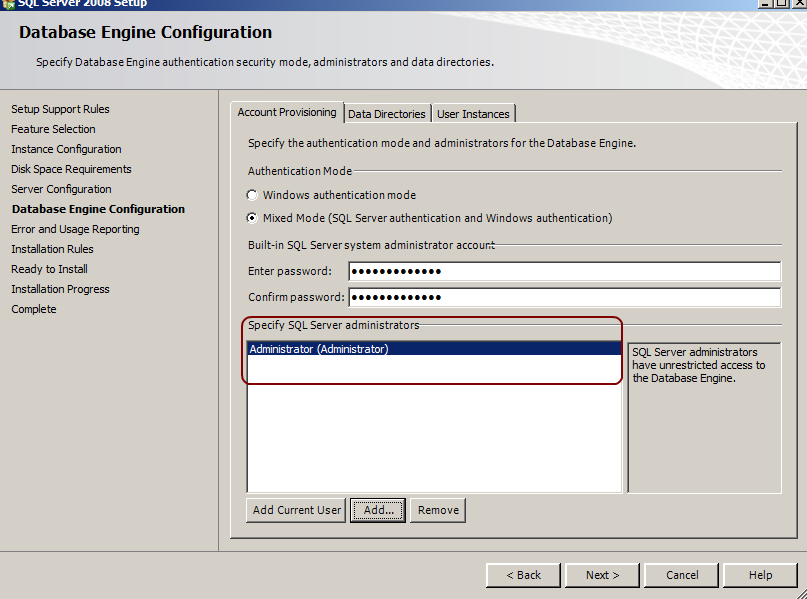
Task: Select Mixed Mode authentication option
Action: pyautogui.click(x=253, y=218)
